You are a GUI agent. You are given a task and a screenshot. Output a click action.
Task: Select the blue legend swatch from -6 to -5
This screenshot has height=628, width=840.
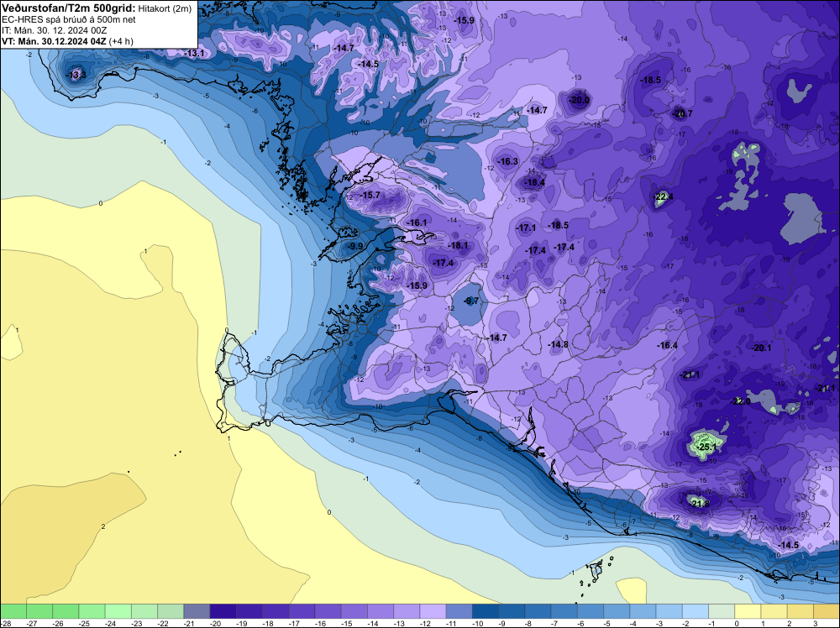pos(591,611)
